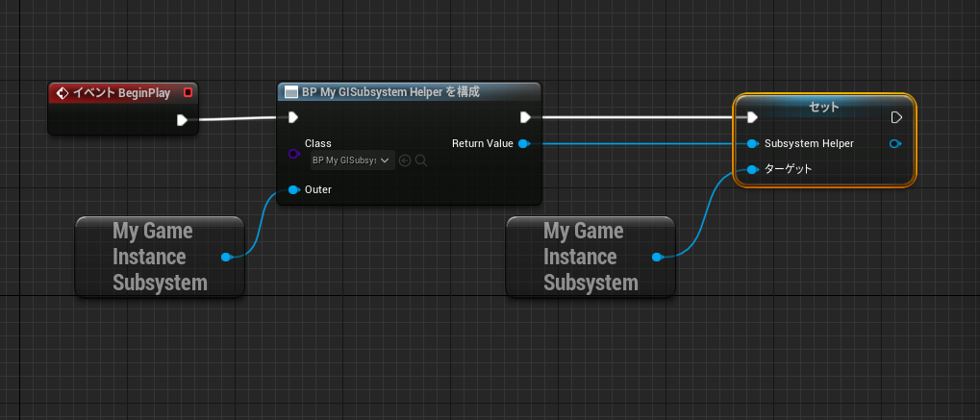Click the セット node exec input pin
This screenshot has height=420, width=980.
point(752,117)
